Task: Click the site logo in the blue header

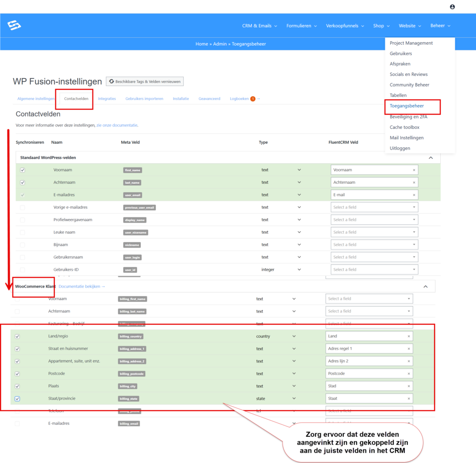Action: click(x=14, y=26)
